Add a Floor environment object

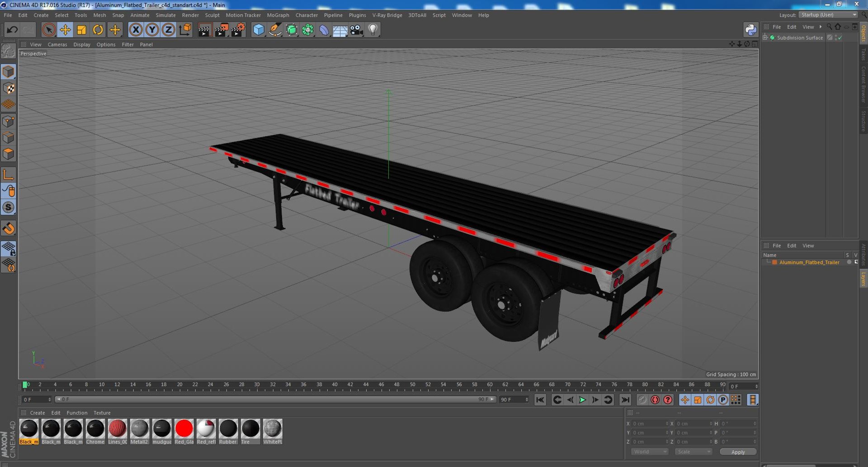point(340,30)
